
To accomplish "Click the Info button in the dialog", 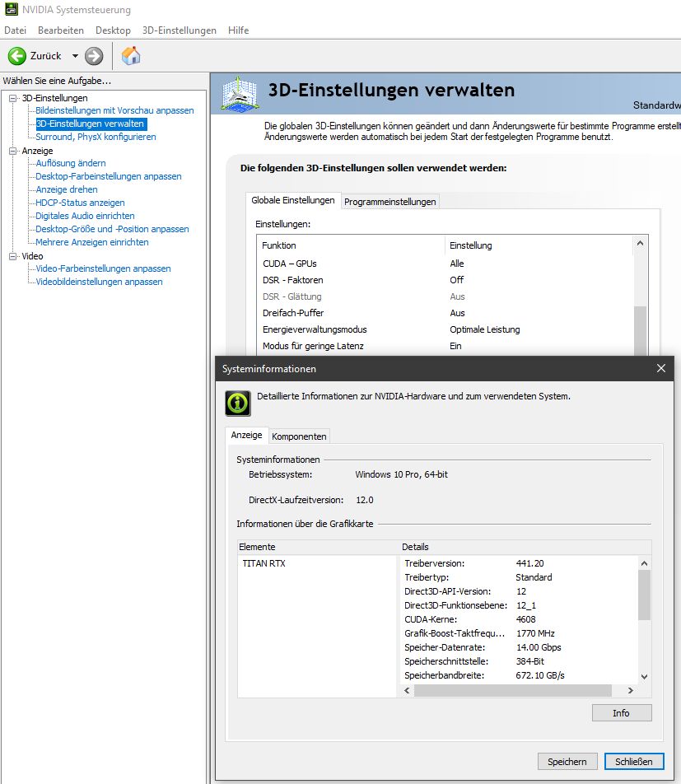I will pyautogui.click(x=621, y=712).
